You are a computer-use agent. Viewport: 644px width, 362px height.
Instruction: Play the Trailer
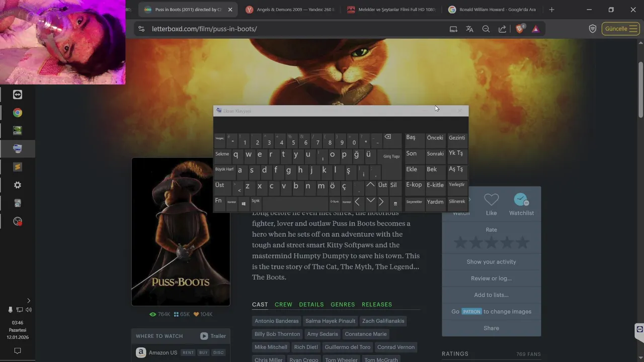(213, 336)
